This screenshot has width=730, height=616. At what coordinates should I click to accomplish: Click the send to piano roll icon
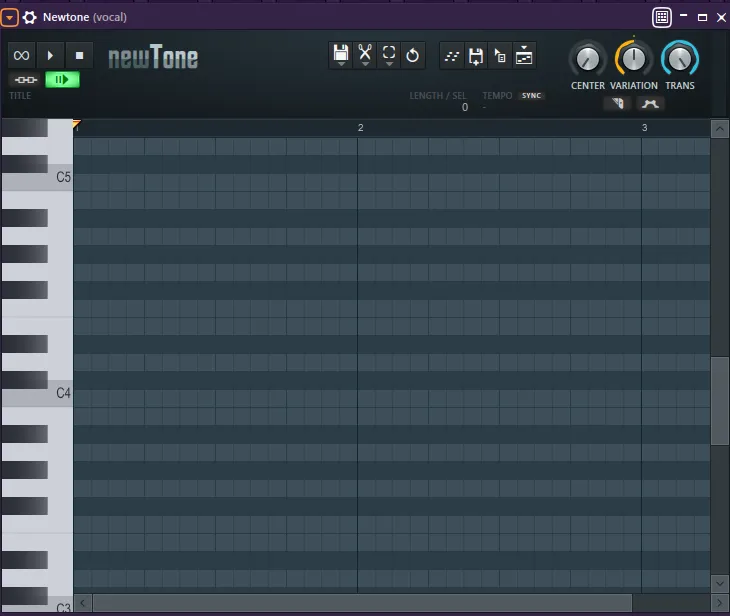[500, 57]
